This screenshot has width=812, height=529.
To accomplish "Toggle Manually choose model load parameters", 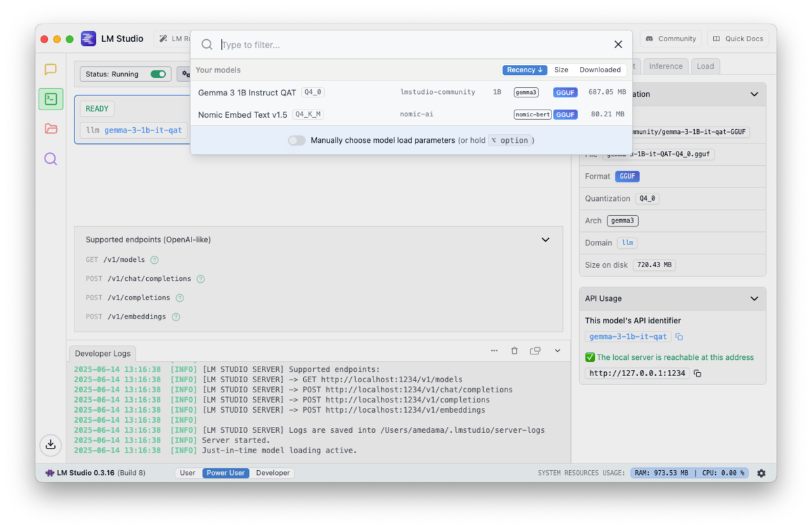I will [296, 140].
